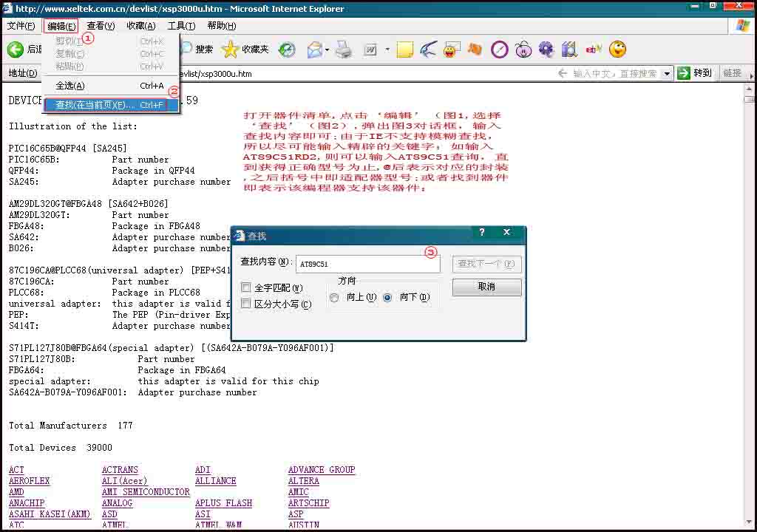Open the AEROFLEX manufacturer link
757x532 pixels.
coord(30,481)
